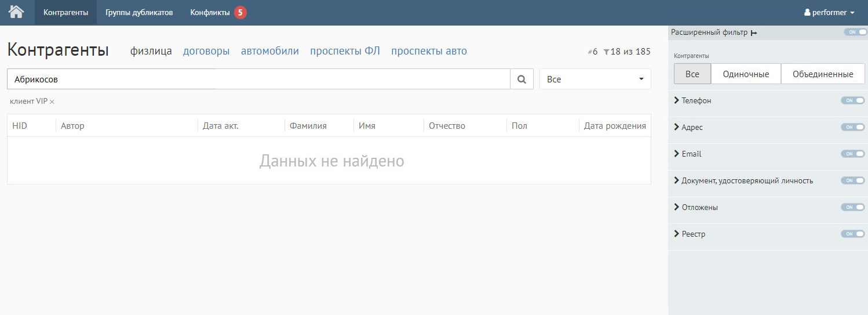Click the user icon next to performer

coord(807,12)
